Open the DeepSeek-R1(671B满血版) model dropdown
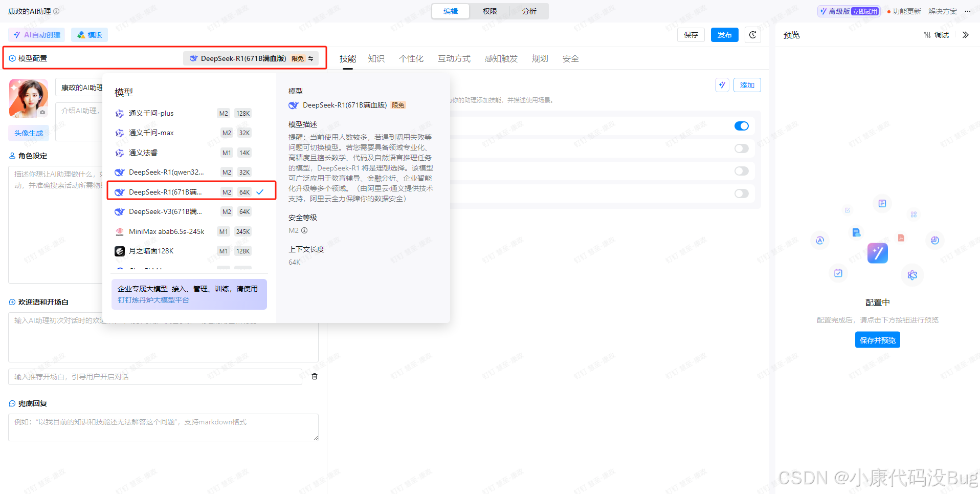 click(x=251, y=58)
